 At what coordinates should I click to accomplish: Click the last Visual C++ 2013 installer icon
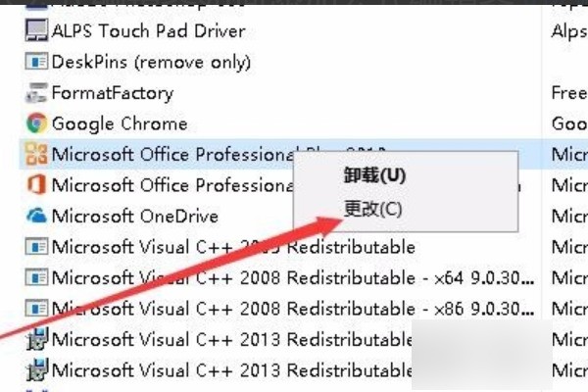37,369
